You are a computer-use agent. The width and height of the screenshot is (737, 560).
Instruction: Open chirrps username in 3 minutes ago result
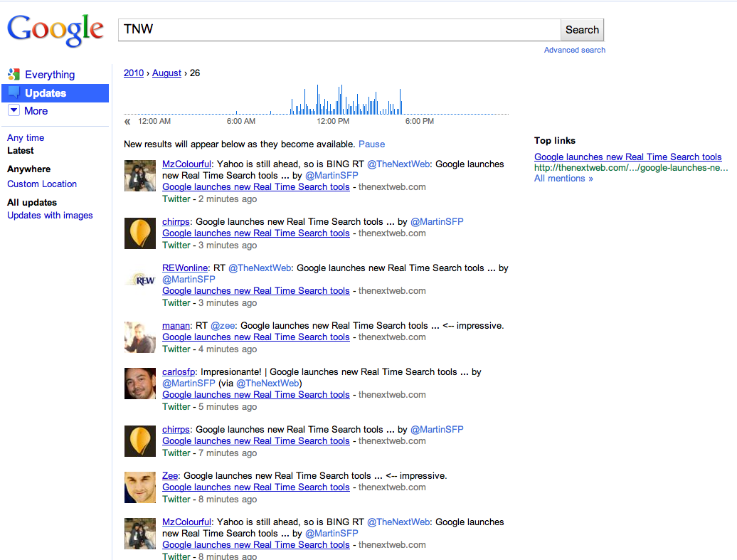click(x=176, y=221)
